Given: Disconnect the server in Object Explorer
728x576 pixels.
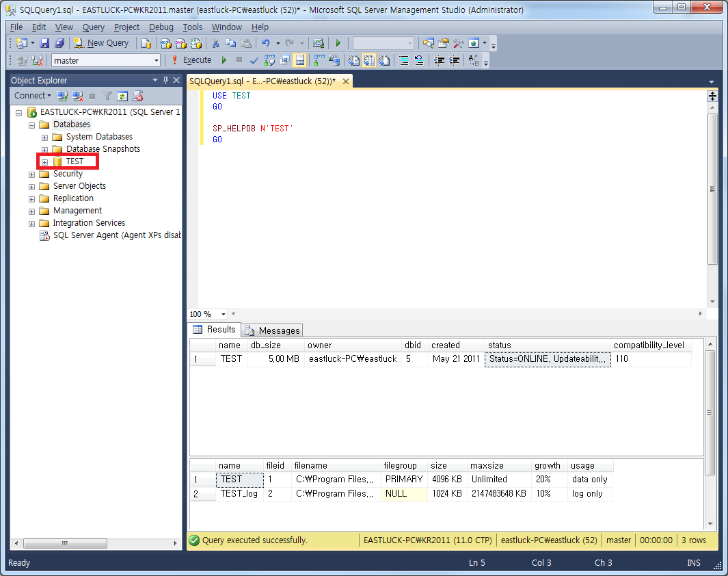Looking at the screenshot, I should (77, 96).
